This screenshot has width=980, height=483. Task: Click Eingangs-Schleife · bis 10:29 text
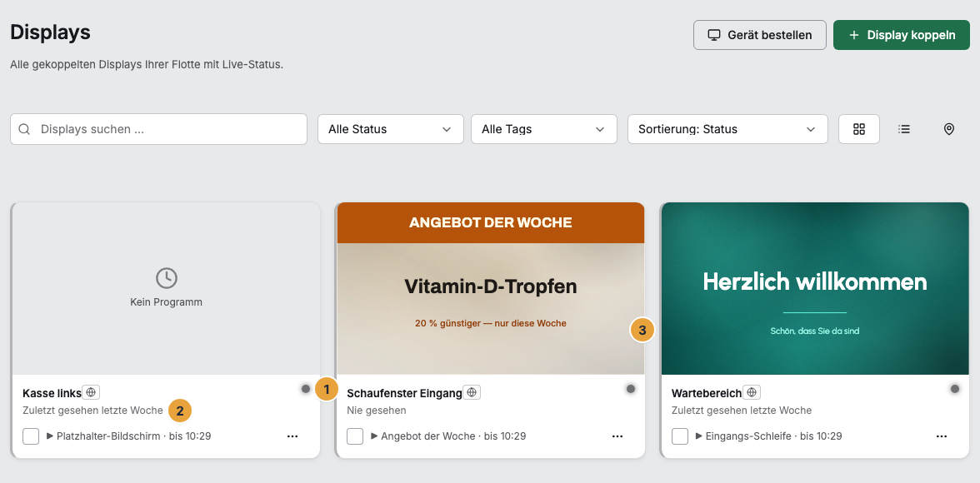[x=773, y=436]
